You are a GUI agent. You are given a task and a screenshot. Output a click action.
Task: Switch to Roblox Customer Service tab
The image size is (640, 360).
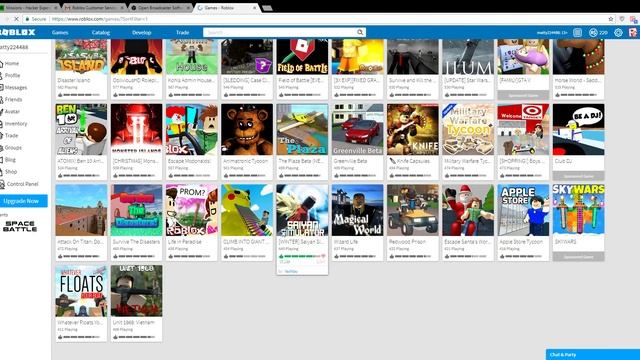(x=95, y=8)
